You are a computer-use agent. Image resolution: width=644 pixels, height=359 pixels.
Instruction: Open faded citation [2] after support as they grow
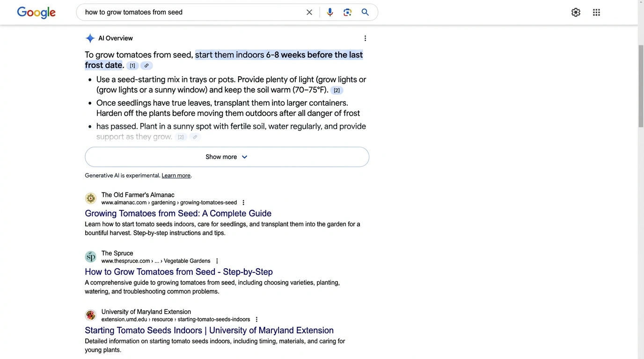point(181,137)
